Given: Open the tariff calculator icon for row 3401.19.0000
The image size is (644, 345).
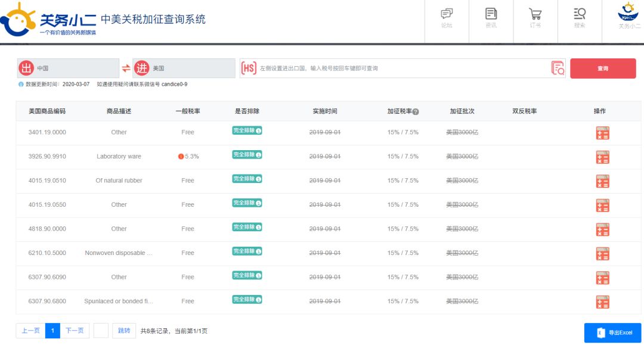Looking at the screenshot, I should coord(602,133).
